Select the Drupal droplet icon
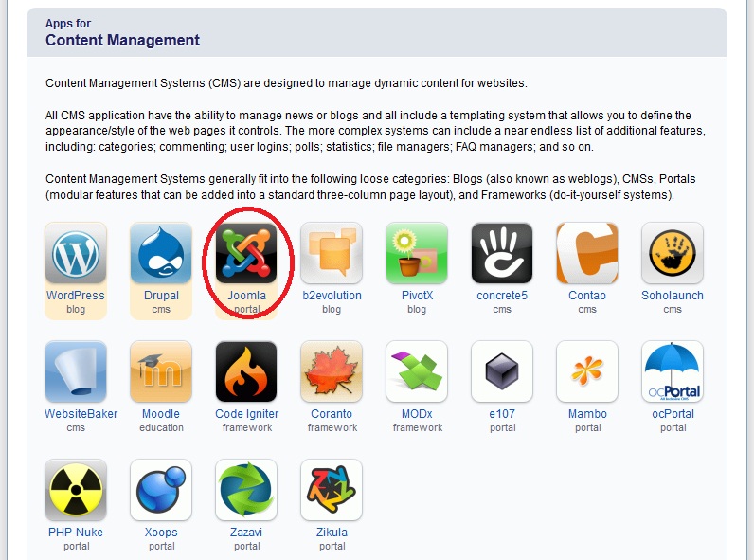Screen dimensions: 754x560 161,253
